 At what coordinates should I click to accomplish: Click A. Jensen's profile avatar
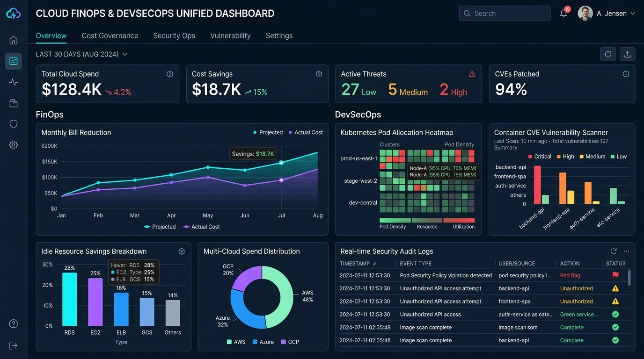[x=585, y=13]
